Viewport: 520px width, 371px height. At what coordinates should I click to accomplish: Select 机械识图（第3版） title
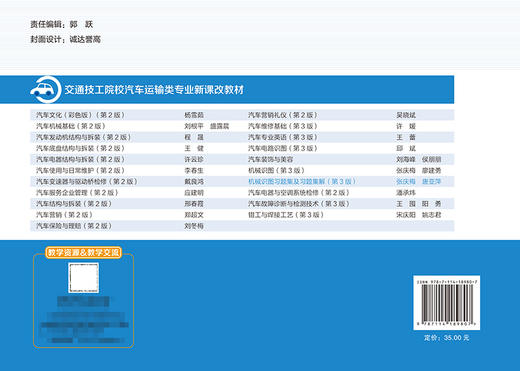click(276, 170)
